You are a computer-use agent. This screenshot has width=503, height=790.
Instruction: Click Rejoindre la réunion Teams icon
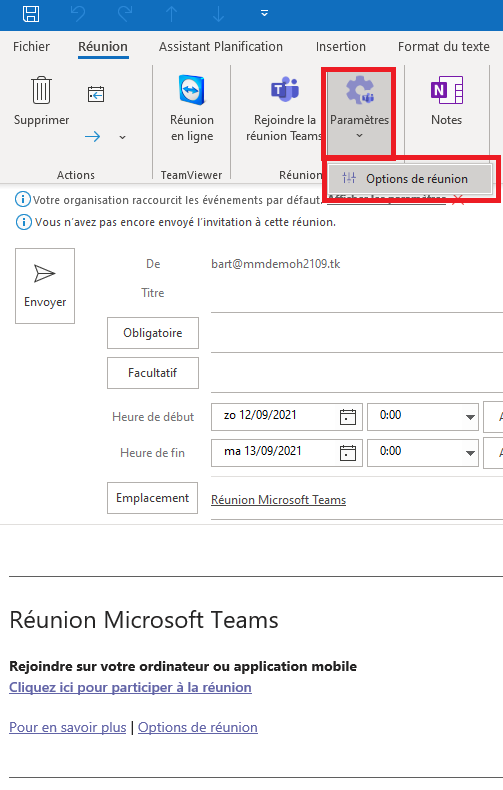pyautogui.click(x=285, y=89)
